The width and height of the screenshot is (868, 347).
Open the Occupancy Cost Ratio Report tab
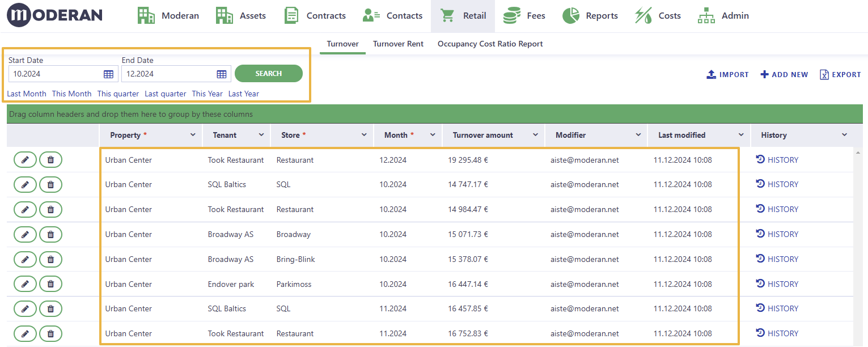[490, 44]
